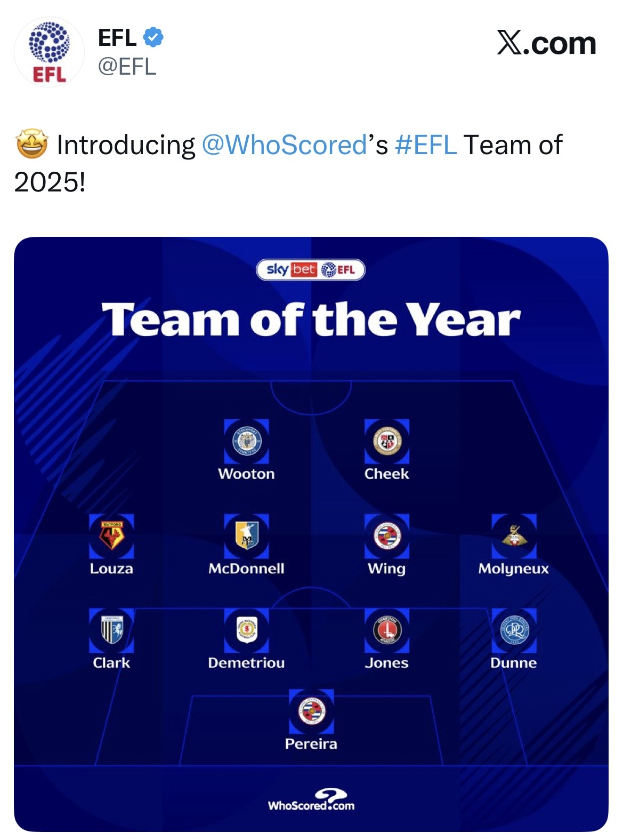Image resolution: width=623 pixels, height=840 pixels.
Task: Click the Watford crest above Louza
Action: tap(111, 536)
